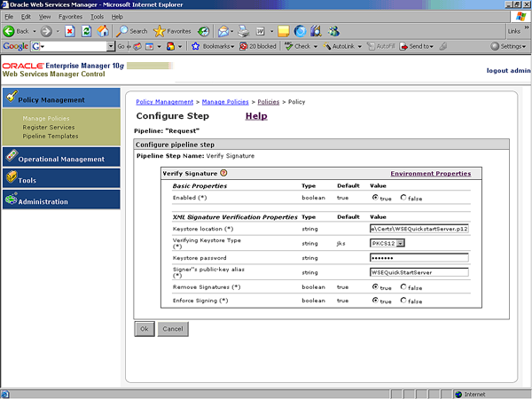The image size is (532, 399).
Task: Click the History icon in toolbar
Action: (x=204, y=32)
